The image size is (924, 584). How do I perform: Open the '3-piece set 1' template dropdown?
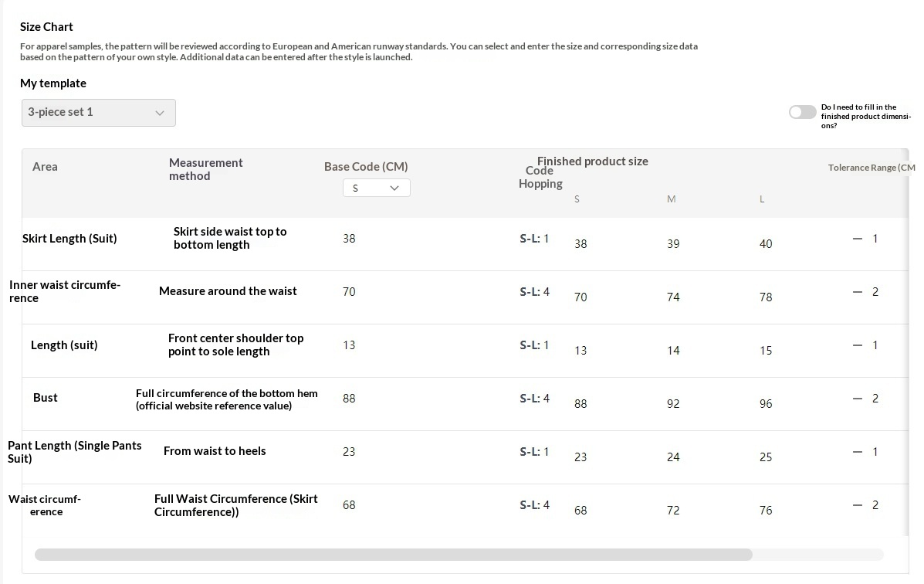[x=98, y=113]
